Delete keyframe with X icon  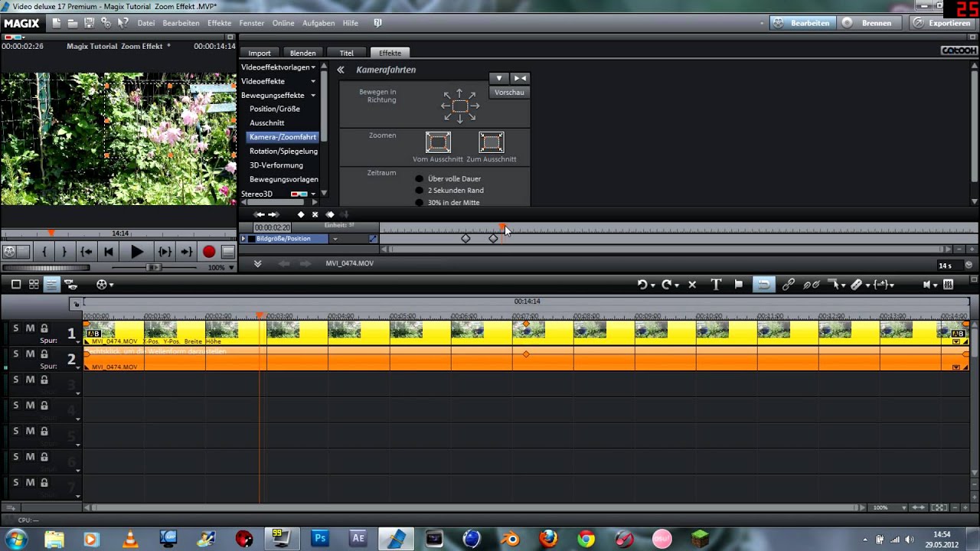click(x=315, y=215)
